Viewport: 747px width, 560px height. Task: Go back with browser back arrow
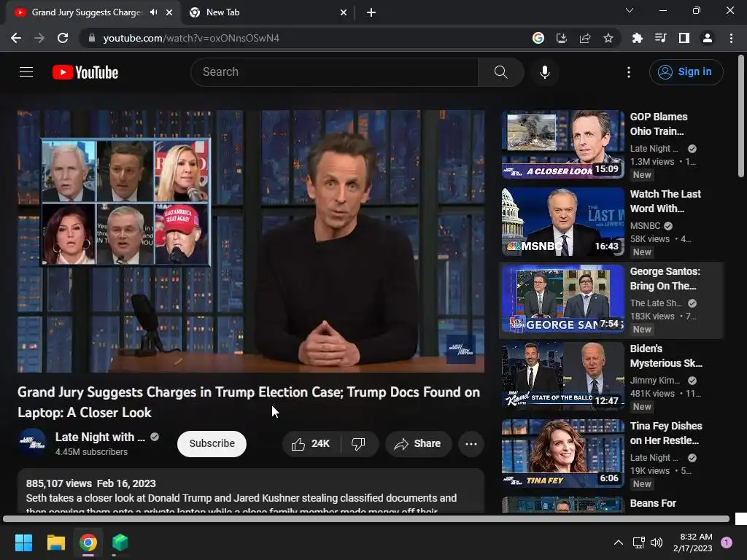pos(16,38)
